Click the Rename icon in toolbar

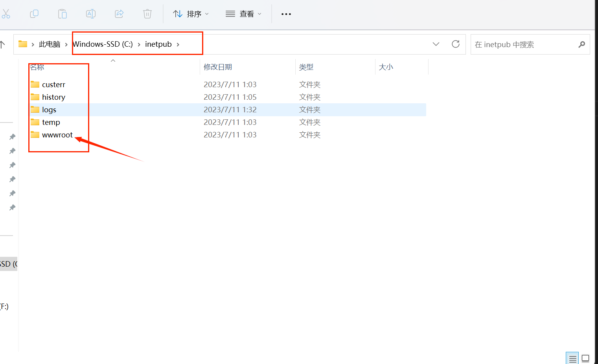point(91,14)
